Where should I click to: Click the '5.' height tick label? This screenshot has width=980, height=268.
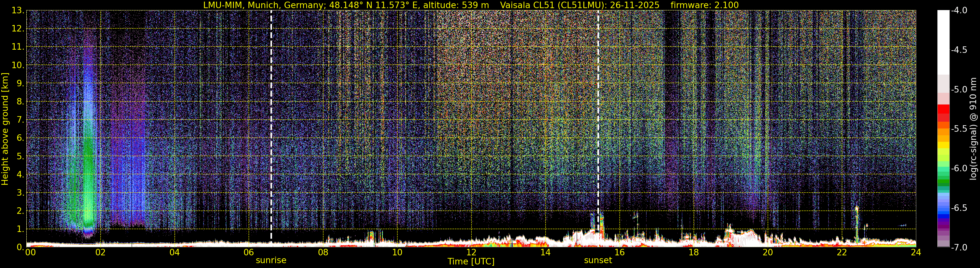click(20, 156)
